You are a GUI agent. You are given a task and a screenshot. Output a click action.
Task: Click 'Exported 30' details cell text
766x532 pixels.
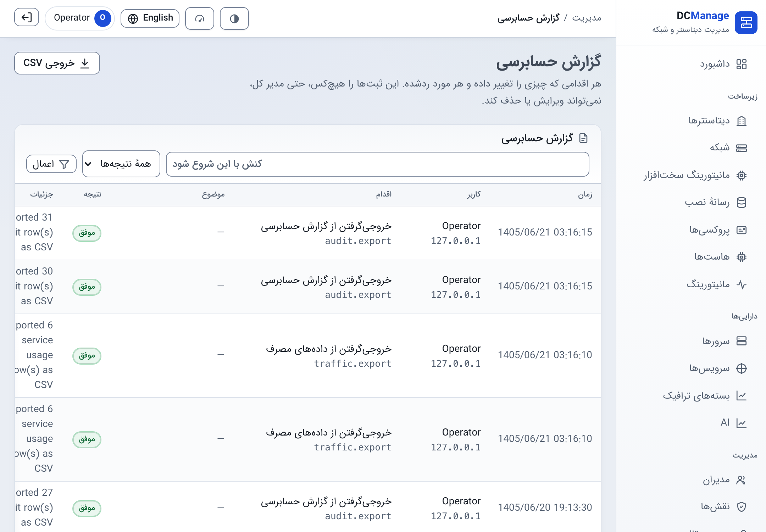click(34, 286)
